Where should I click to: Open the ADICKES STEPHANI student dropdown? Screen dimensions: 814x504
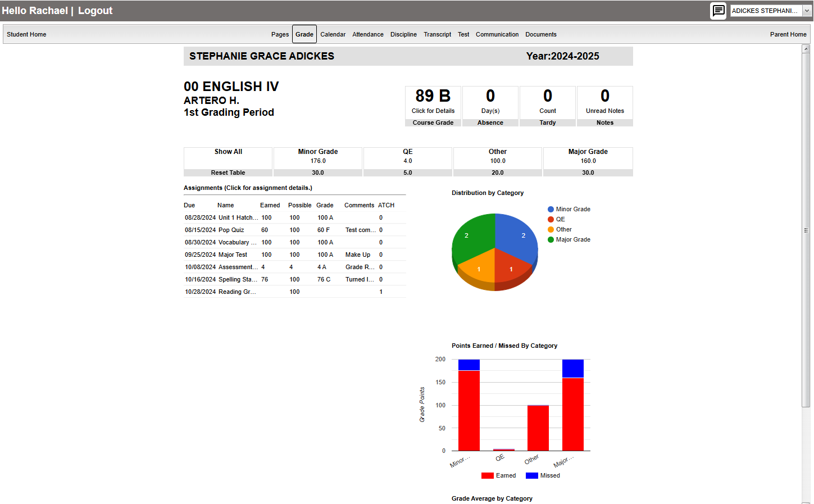point(771,11)
